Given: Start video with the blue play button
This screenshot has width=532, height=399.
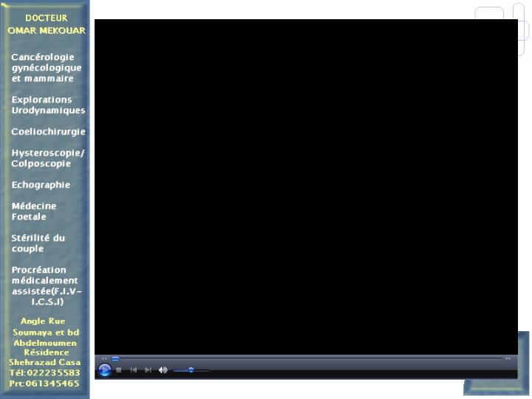Looking at the screenshot, I should point(104,370).
